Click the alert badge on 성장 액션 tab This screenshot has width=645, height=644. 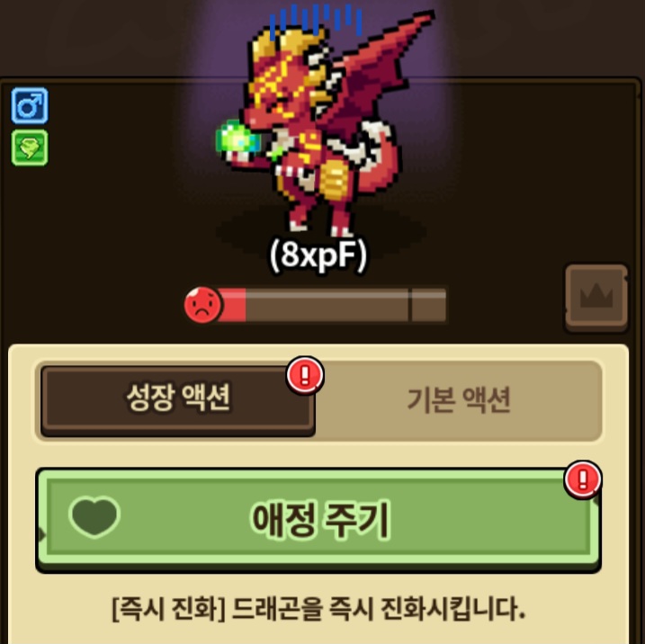click(305, 376)
